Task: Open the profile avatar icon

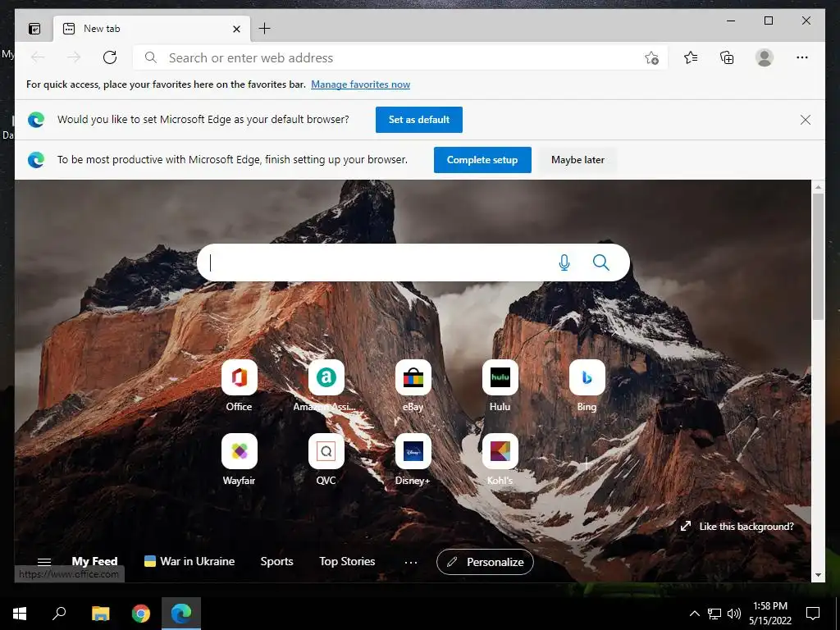Action: pyautogui.click(x=765, y=57)
